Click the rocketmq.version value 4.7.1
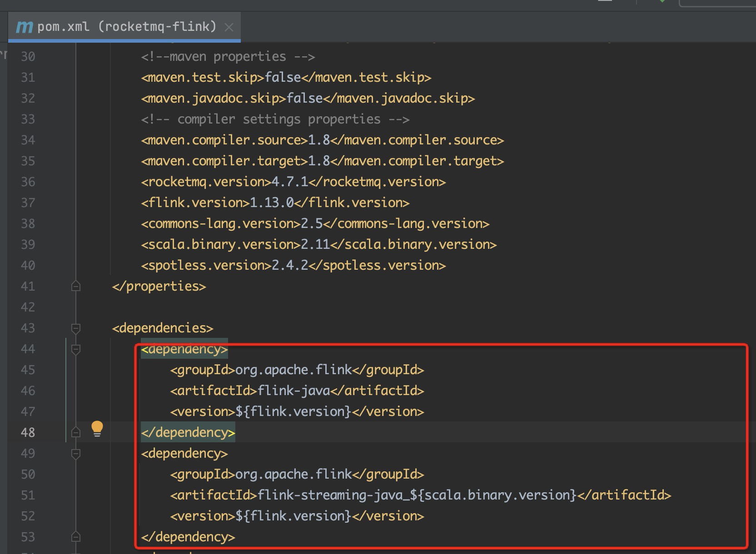The image size is (756, 554). (x=290, y=182)
